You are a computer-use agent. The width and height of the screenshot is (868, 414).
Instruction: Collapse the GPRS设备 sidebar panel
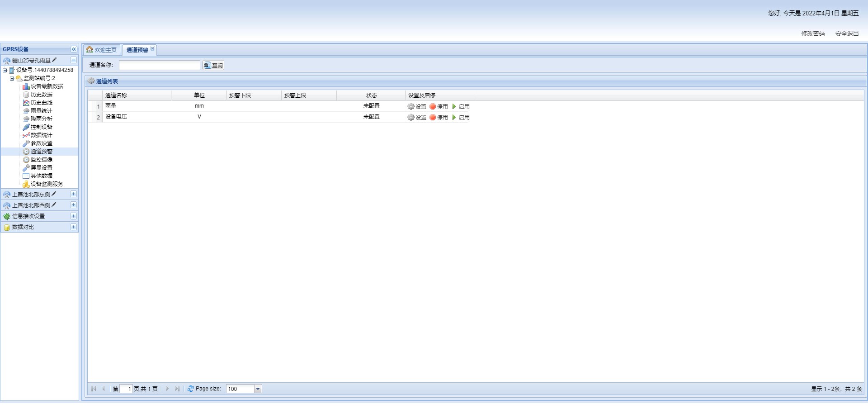tap(74, 49)
